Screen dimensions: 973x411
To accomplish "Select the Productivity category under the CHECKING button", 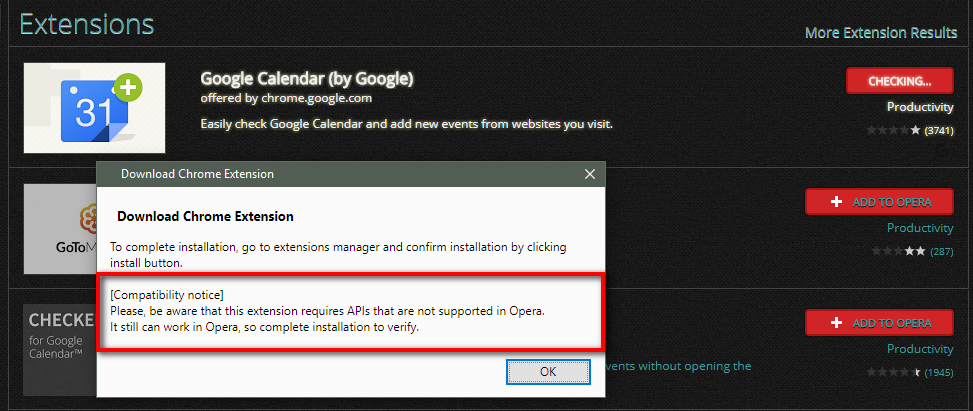I will 920,107.
